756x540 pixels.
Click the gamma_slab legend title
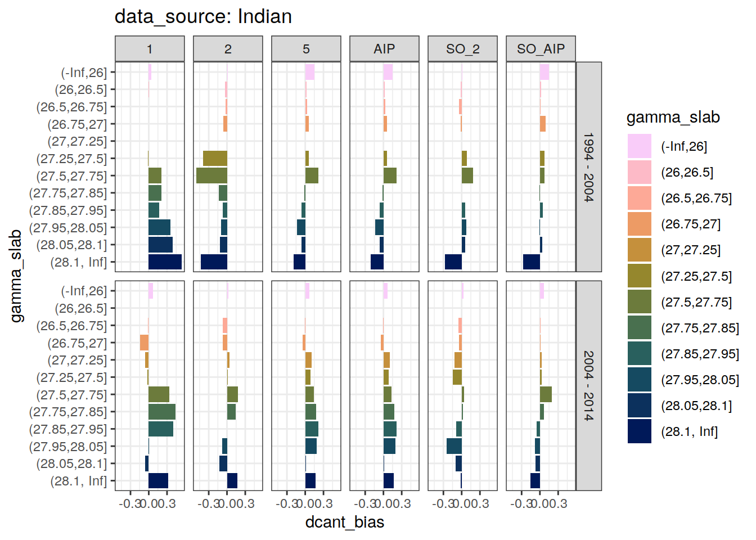673,117
